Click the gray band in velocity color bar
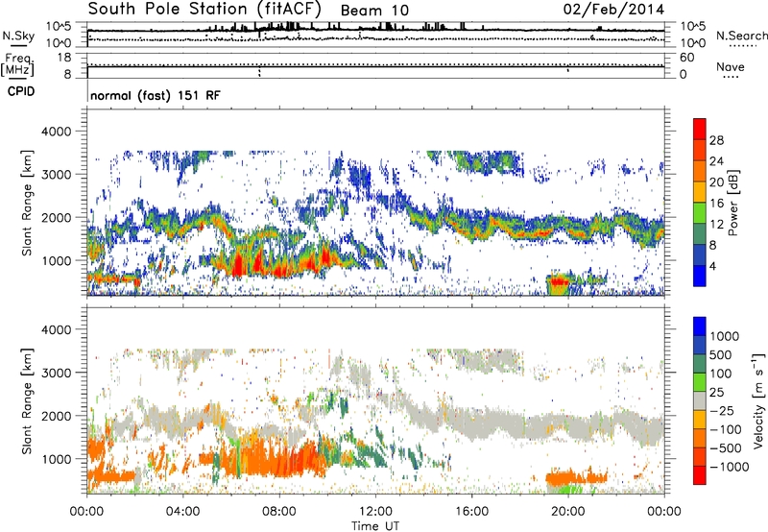Viewport: 768px width, 532px height. point(700,401)
